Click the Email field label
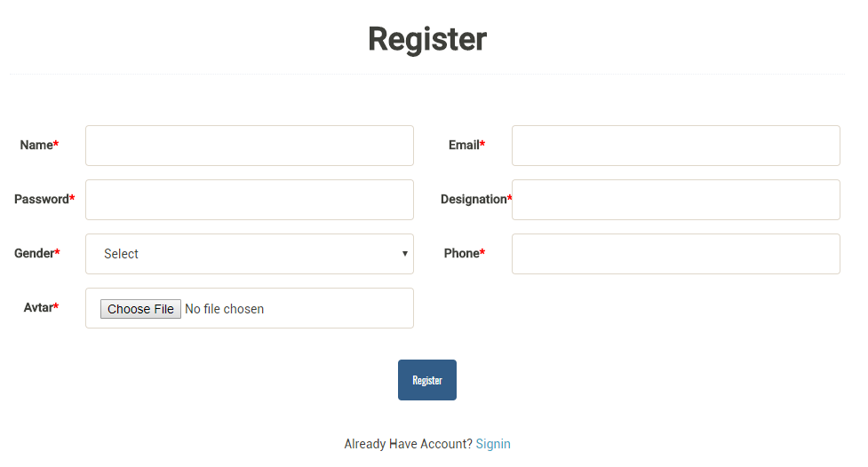Screen dimensions: 868x467 (x=466, y=145)
